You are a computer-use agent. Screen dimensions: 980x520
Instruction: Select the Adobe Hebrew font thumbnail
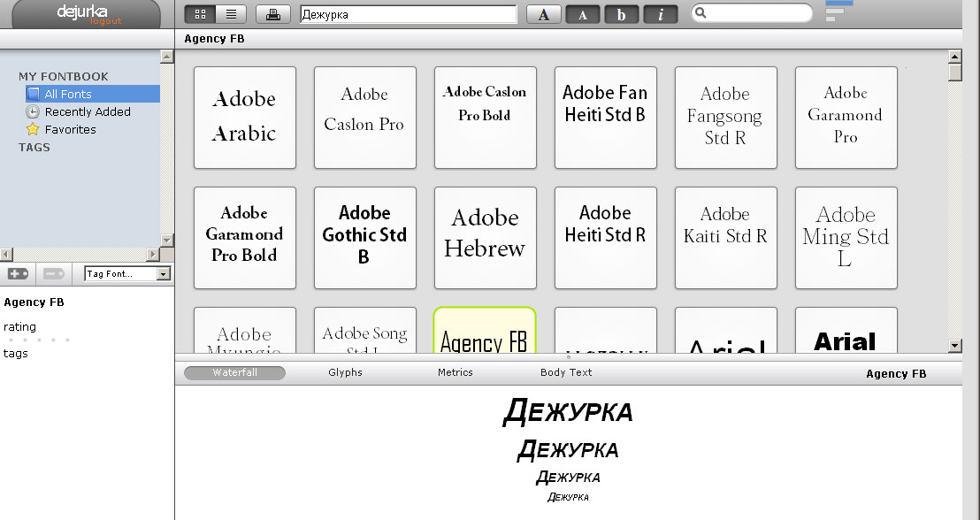485,237
